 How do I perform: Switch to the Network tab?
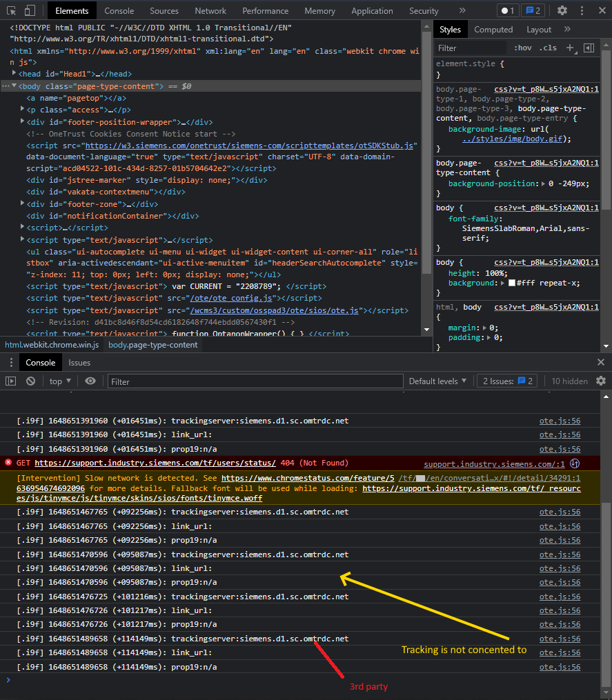click(210, 10)
